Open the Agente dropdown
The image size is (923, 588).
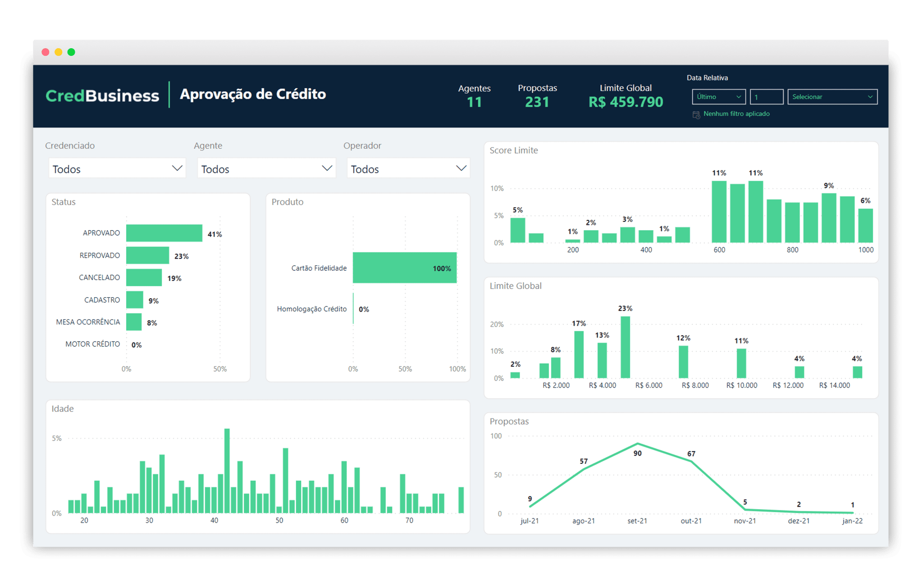pos(266,168)
